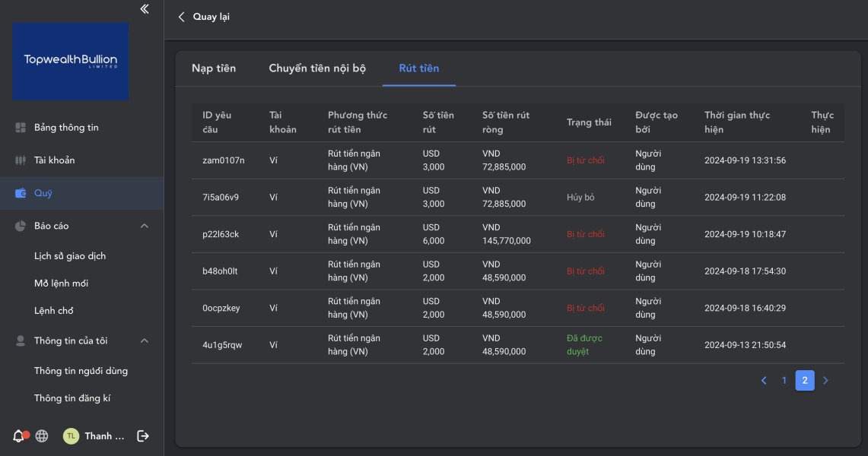Go to previous page arrow
The height and width of the screenshot is (456, 868).
(764, 381)
